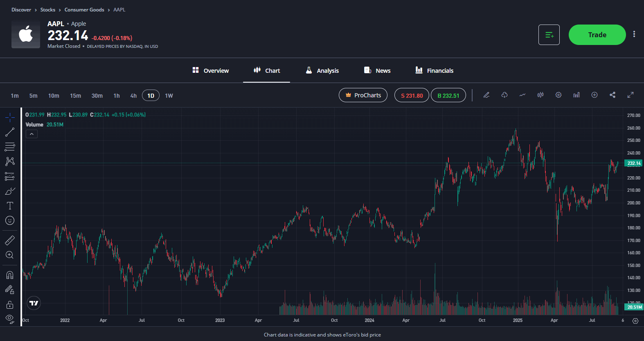Toggle magnet mode for drawings

point(10,275)
